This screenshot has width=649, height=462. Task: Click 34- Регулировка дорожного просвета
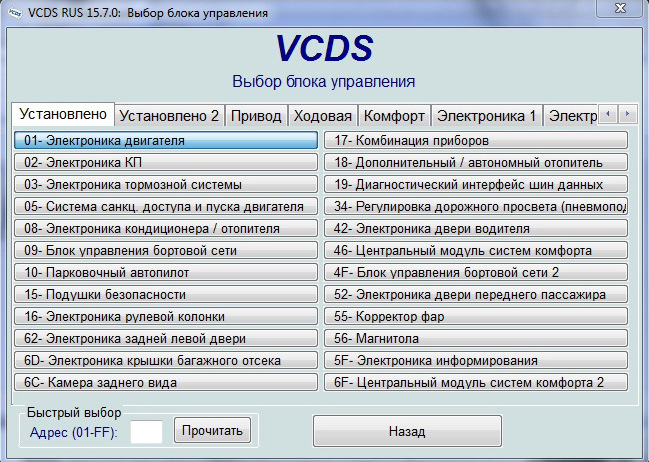[476, 206]
